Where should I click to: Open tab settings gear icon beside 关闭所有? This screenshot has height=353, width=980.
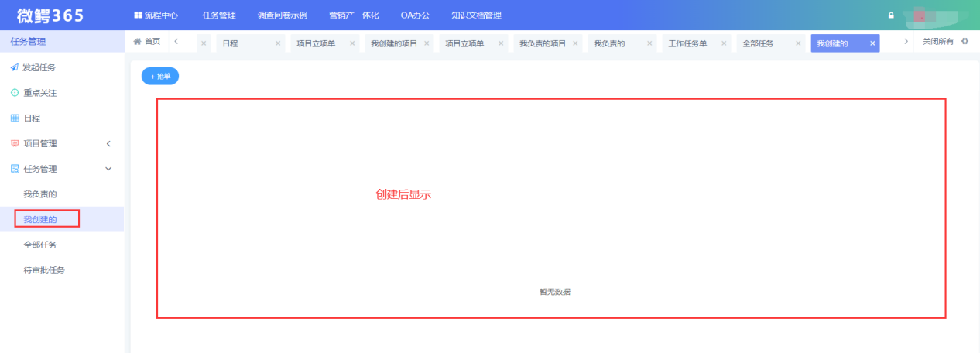pos(965,42)
